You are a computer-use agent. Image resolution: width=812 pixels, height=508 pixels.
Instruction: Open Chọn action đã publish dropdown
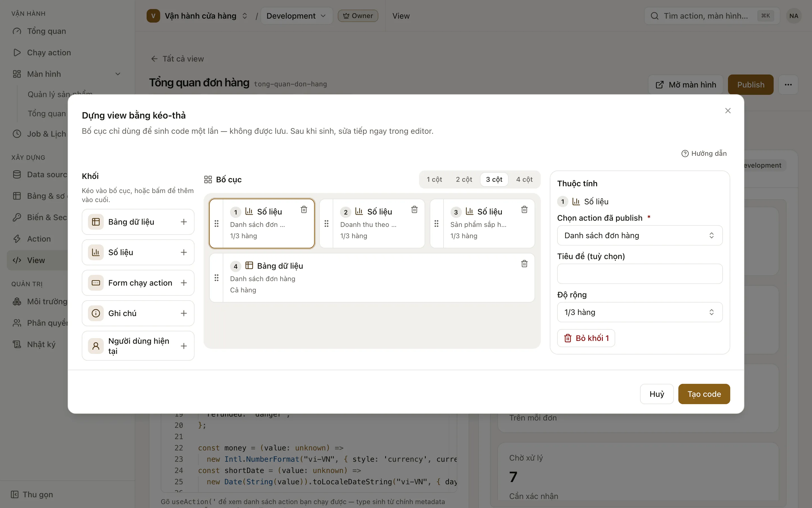(639, 236)
